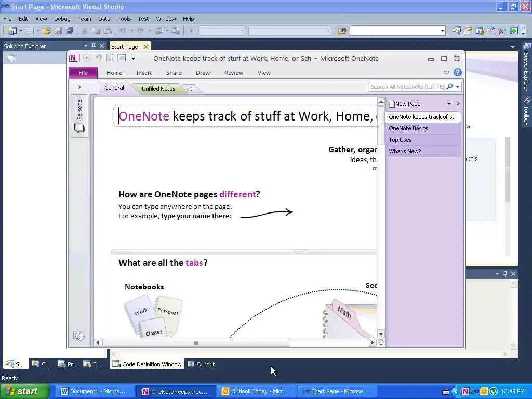Screen dimensions: 532x399
Task: Open the Find combo box dropdown in Visual Studio
Action: pos(442,31)
